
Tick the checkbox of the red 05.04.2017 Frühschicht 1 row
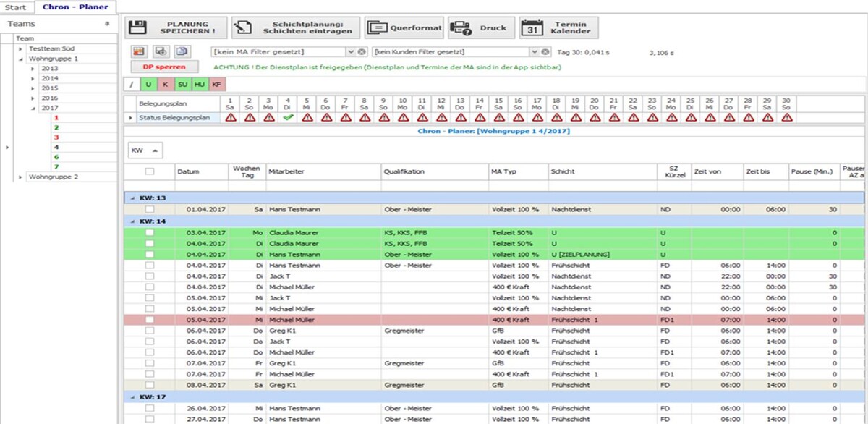coord(150,319)
